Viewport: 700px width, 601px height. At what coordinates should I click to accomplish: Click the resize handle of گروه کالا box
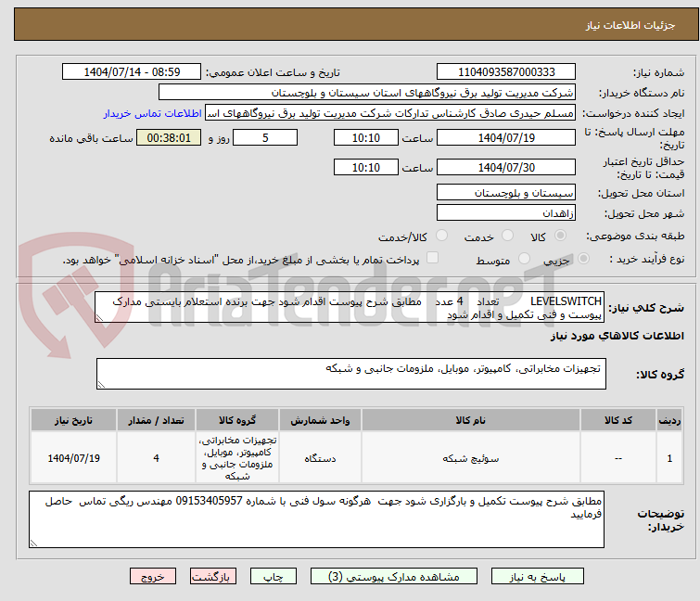coord(101,385)
